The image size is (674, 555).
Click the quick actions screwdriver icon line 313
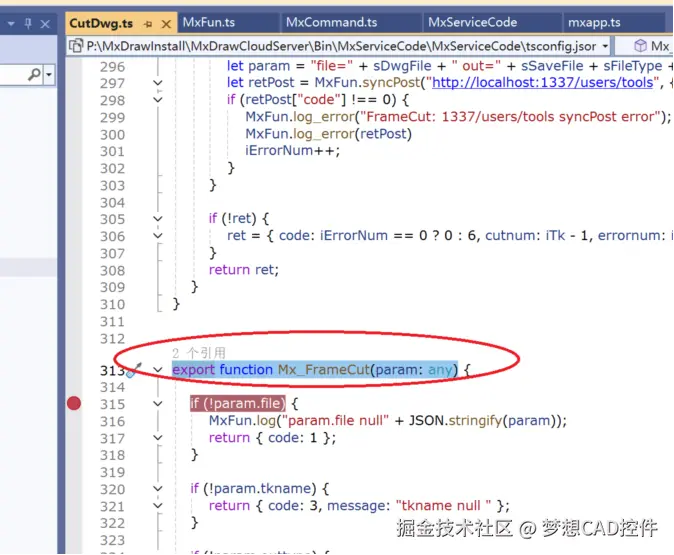pos(134,370)
